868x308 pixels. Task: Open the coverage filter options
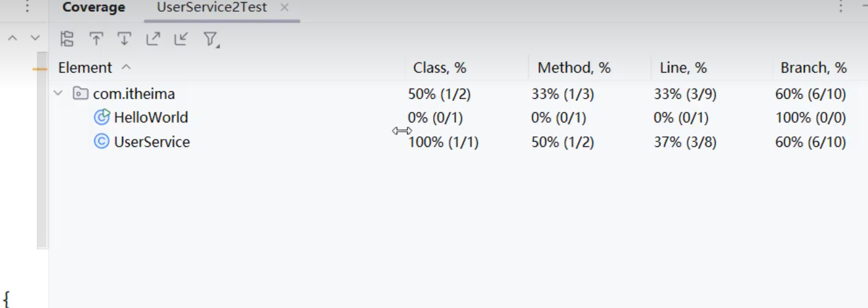point(210,40)
